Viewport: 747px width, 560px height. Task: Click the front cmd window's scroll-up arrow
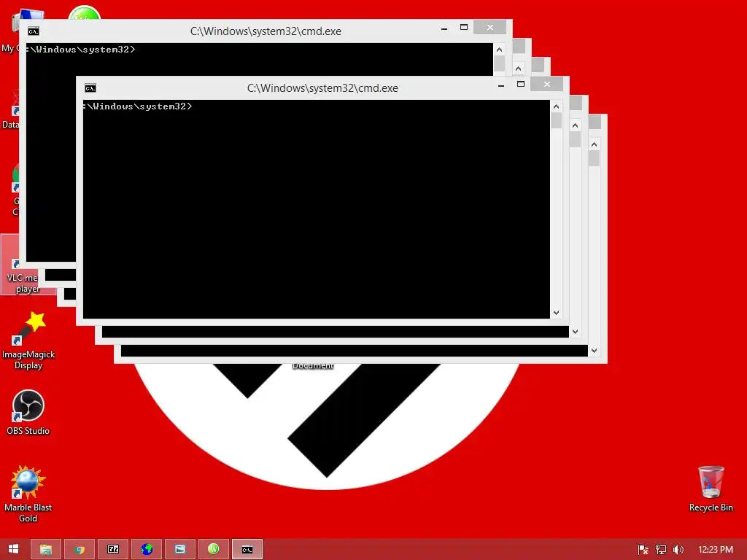pos(556,106)
